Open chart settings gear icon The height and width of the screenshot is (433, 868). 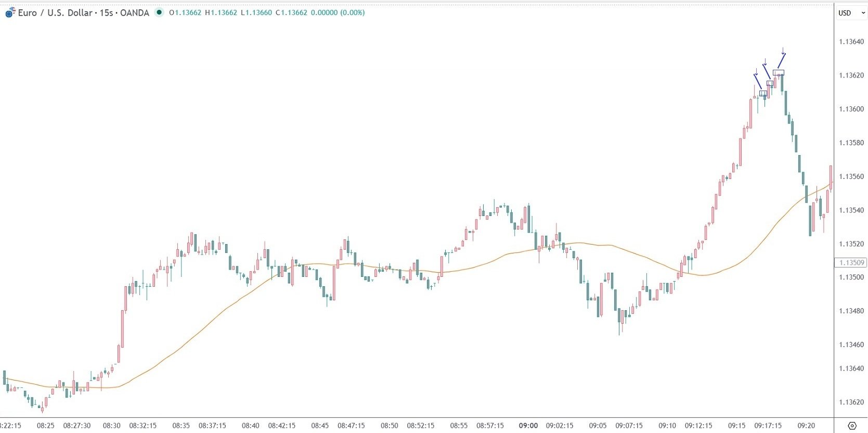click(852, 426)
